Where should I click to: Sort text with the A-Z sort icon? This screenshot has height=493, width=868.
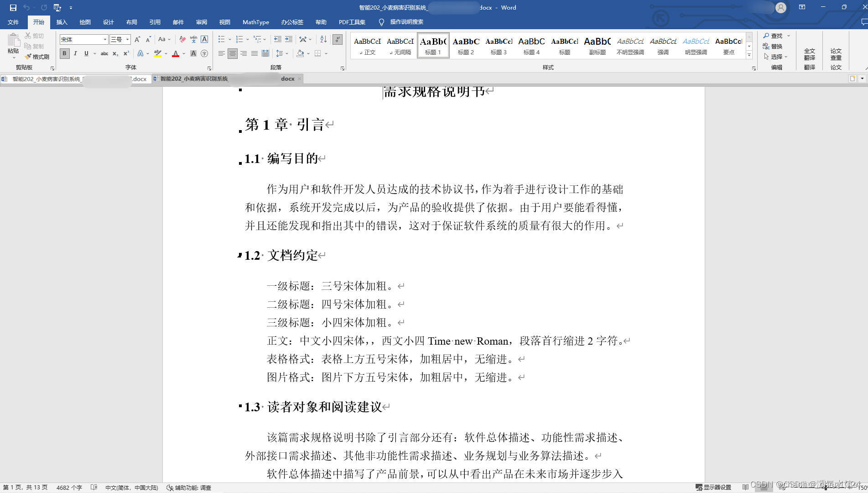(x=323, y=39)
